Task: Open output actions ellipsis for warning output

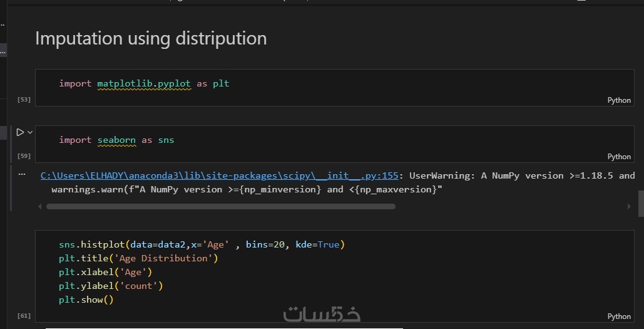Action: tap(22, 174)
